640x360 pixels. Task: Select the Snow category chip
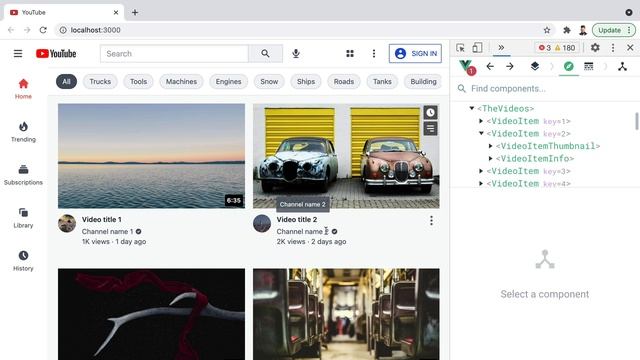pos(269,82)
